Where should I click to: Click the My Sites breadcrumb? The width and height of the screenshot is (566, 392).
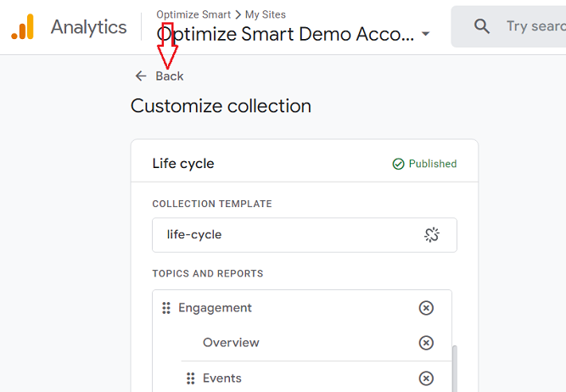[x=266, y=14]
